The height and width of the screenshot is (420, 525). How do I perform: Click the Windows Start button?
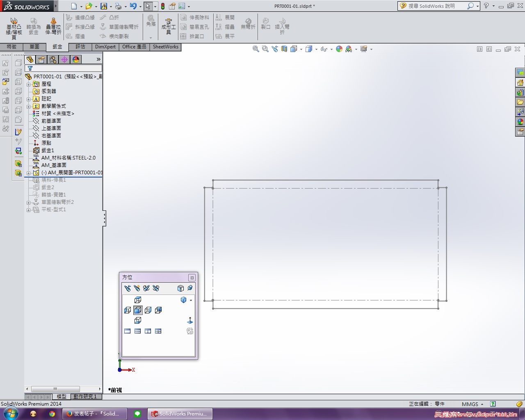(11, 413)
